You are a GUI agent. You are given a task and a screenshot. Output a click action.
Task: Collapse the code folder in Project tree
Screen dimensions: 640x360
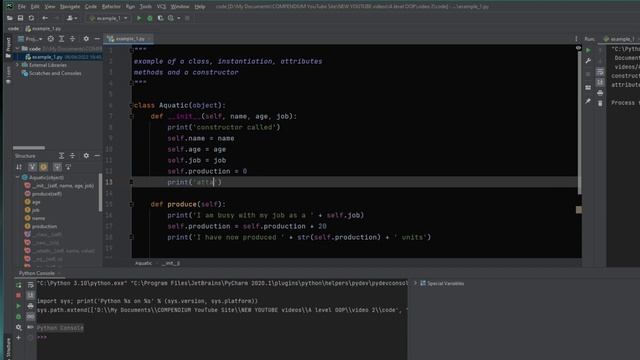[18, 49]
